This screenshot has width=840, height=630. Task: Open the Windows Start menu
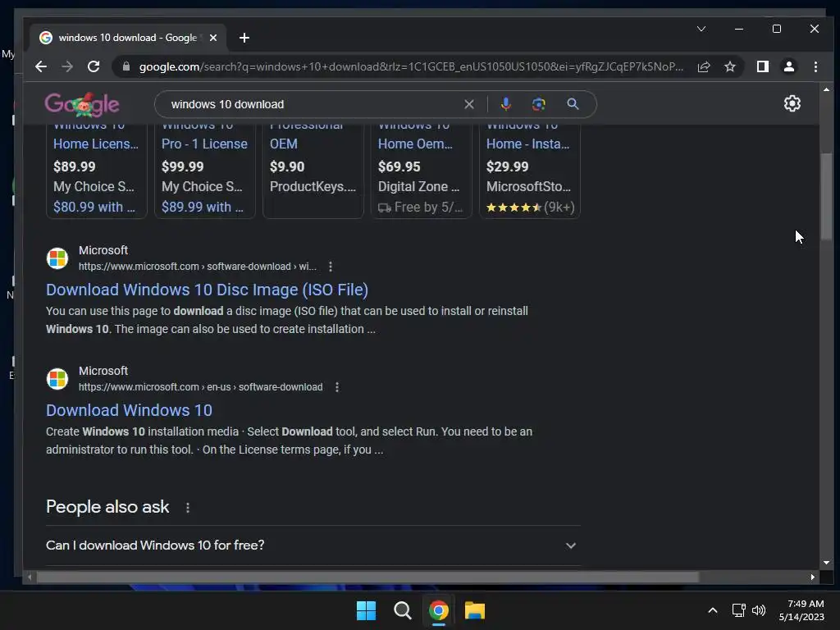[x=366, y=610]
